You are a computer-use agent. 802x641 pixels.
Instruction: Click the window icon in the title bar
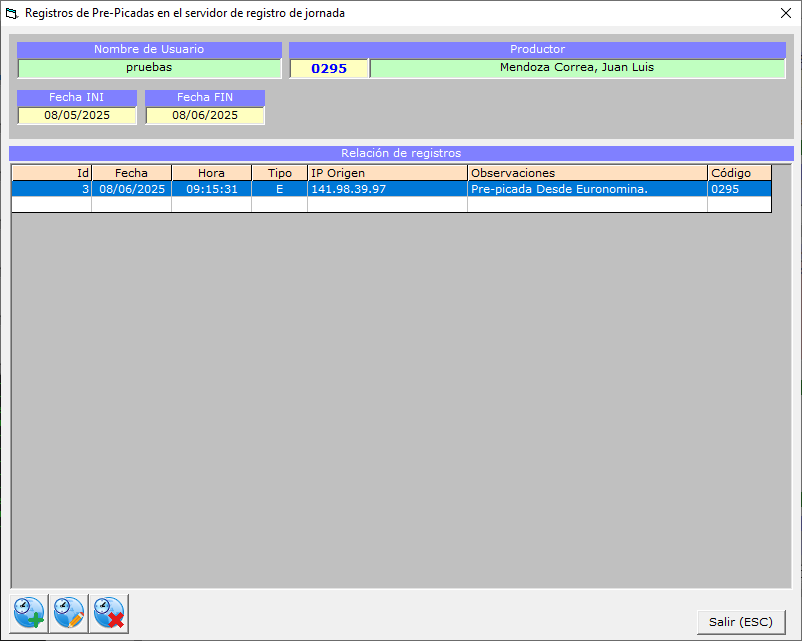click(x=12, y=14)
